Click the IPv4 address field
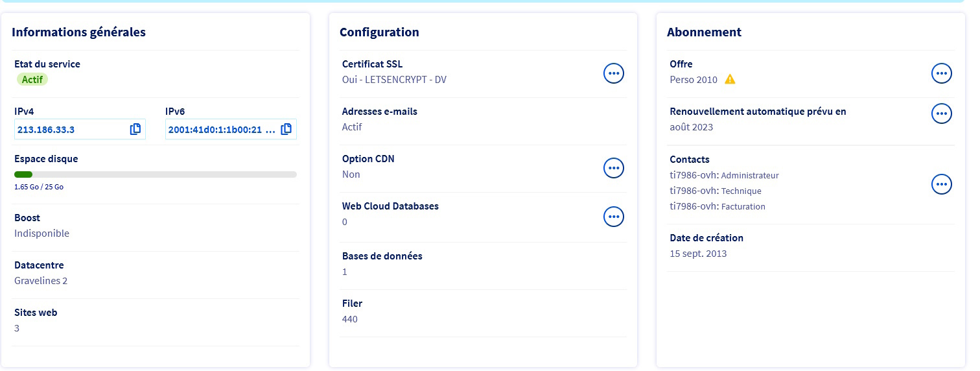Viewport: 980px width, 371px height. (68, 130)
